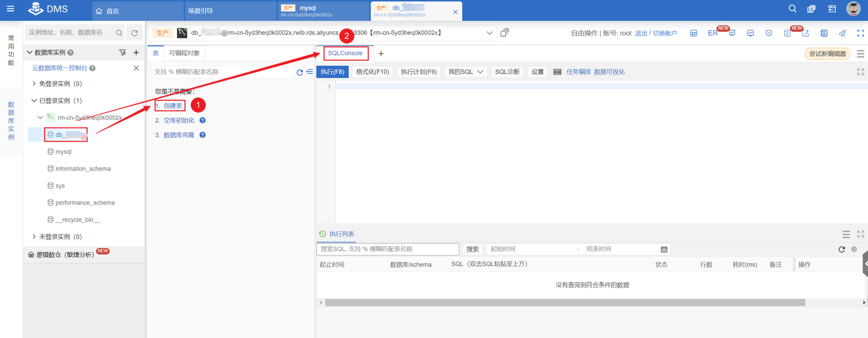Open the instance filter funnel icon
Screen dimensions: 868x338
123,53
